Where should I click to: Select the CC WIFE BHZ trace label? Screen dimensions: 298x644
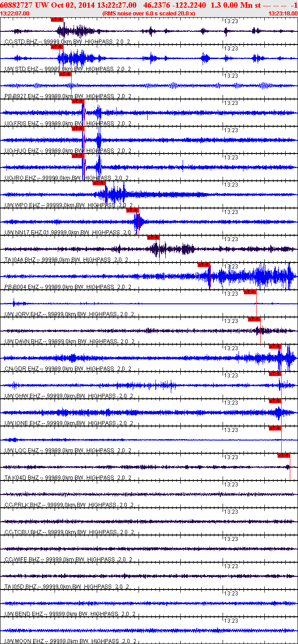click(x=68, y=560)
